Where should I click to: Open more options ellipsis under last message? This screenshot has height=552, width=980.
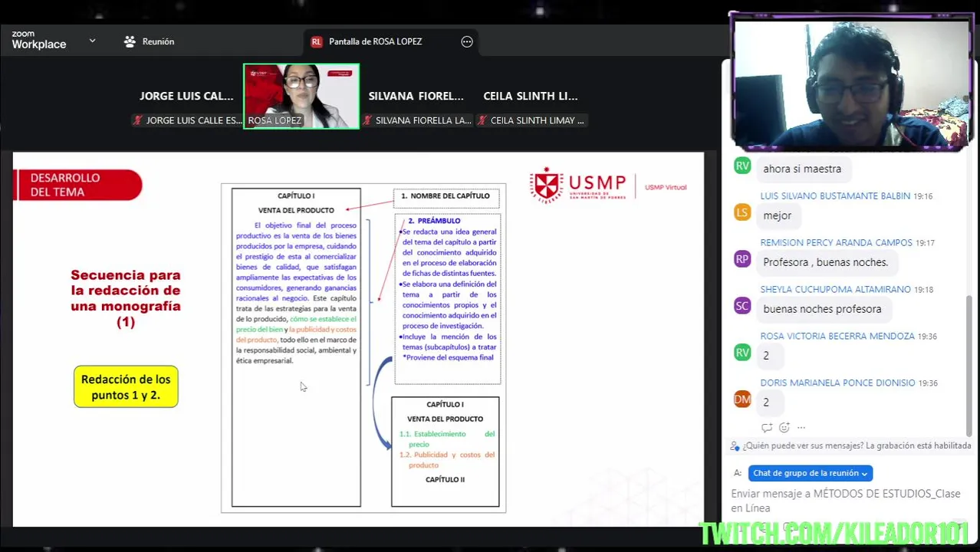(x=801, y=428)
